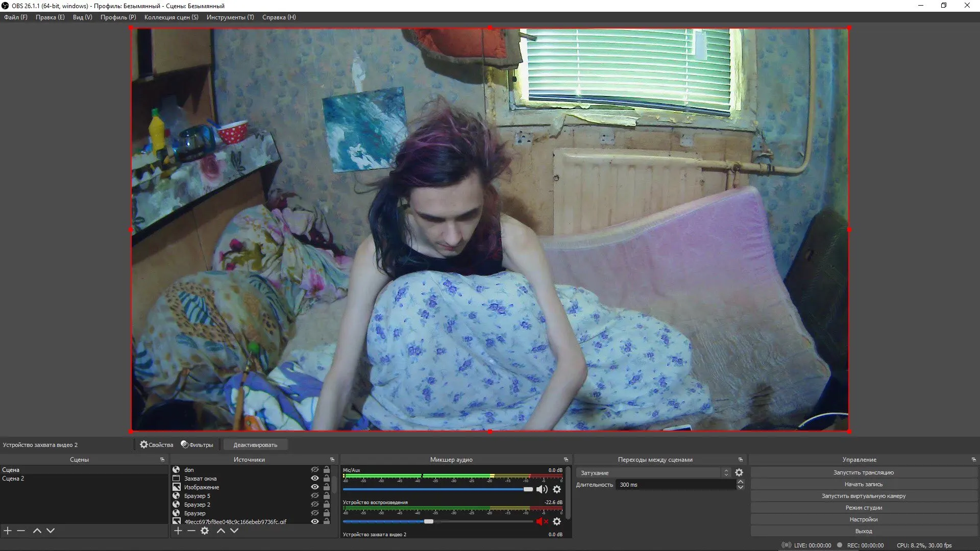The width and height of the screenshot is (980, 551).
Task: Undock the Микшер аудио panel
Action: point(566,460)
